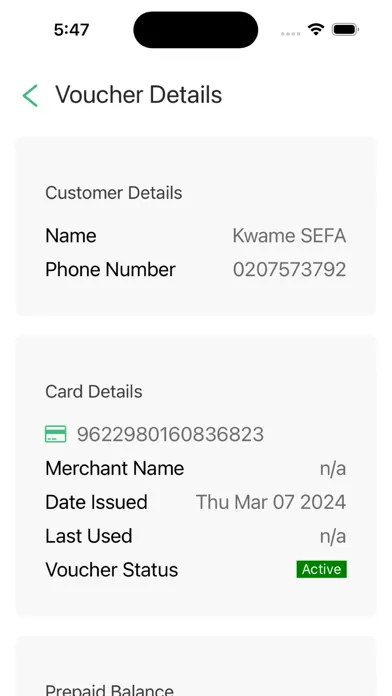Tap the green card icon
The width and height of the screenshot is (392, 696).
pos(56,434)
